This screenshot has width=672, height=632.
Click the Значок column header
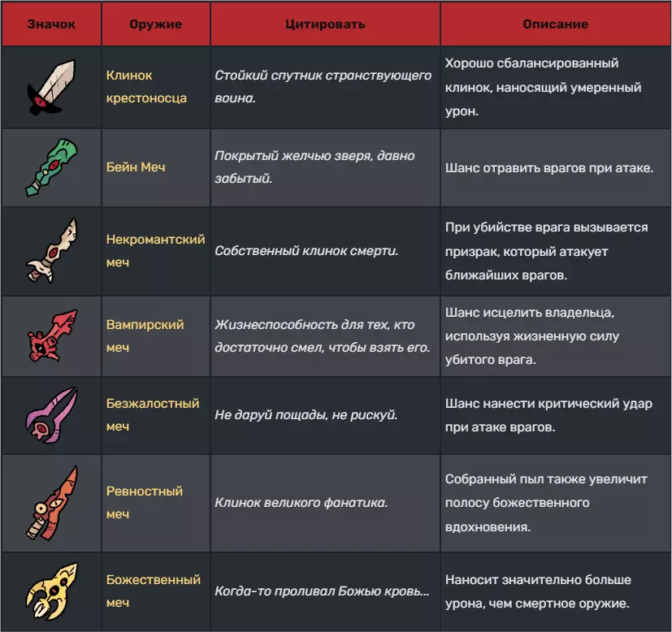click(51, 24)
